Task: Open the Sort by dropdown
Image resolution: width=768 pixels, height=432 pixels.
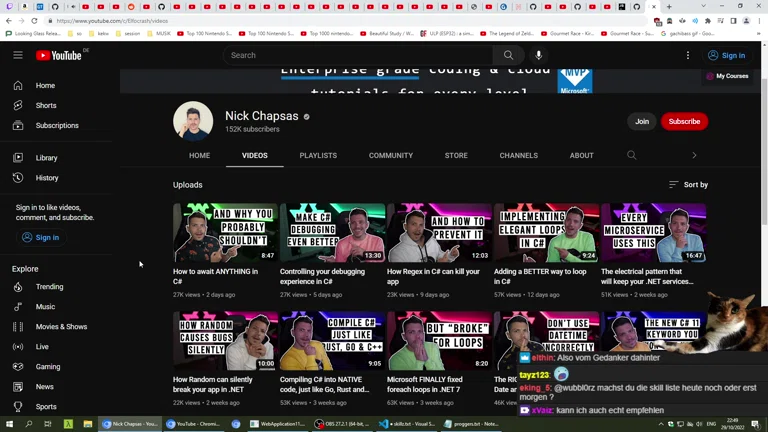Action: coord(688,185)
